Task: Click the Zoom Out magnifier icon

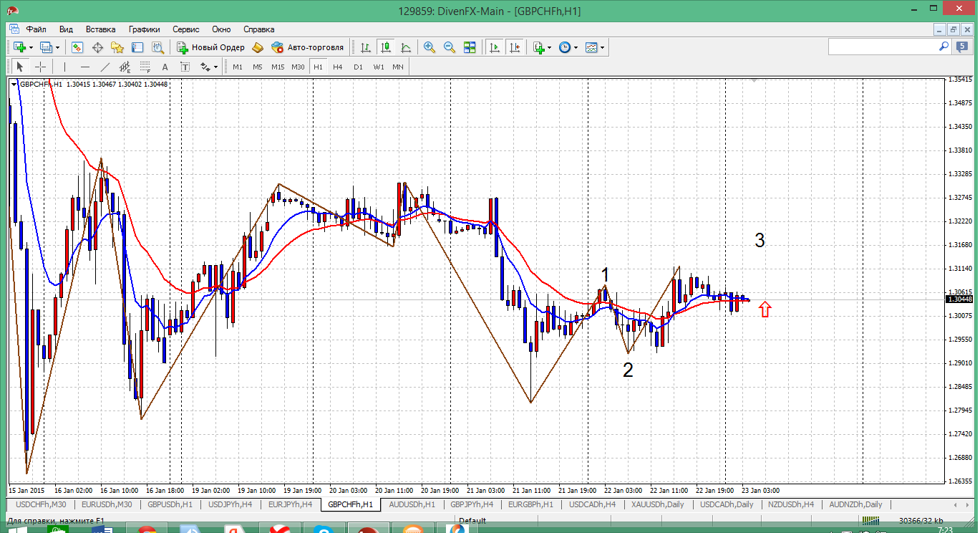Action: click(x=450, y=47)
